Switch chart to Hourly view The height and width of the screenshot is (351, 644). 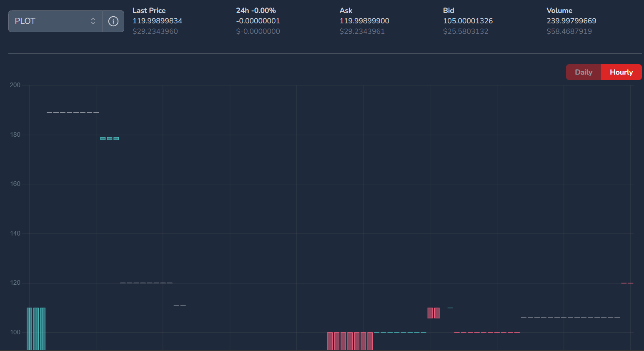pos(621,72)
